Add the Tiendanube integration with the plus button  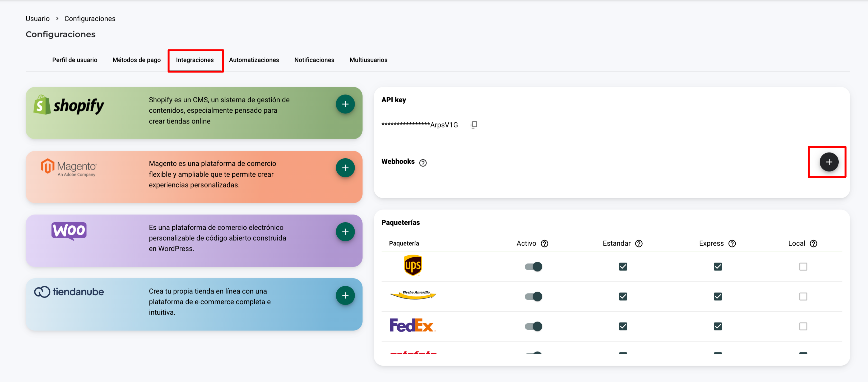345,295
